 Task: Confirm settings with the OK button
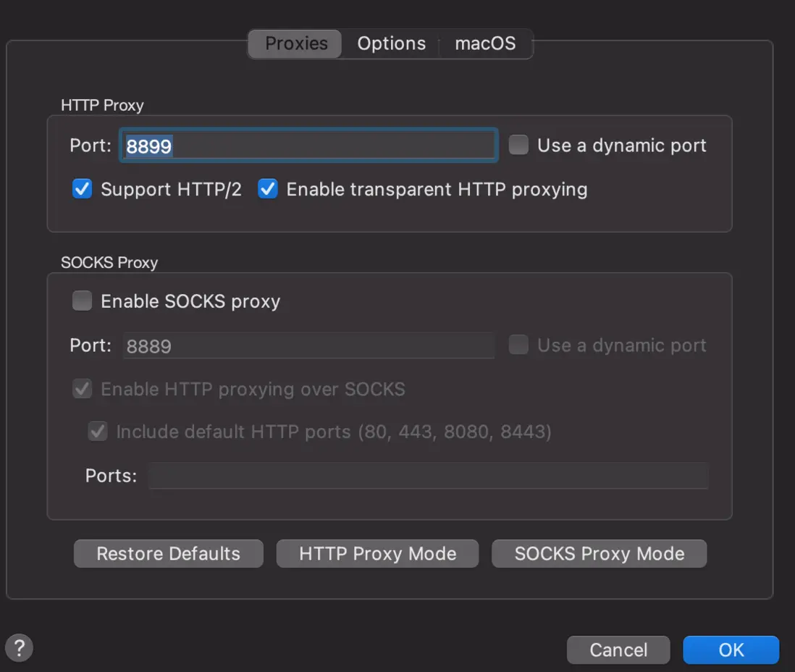pos(731,650)
